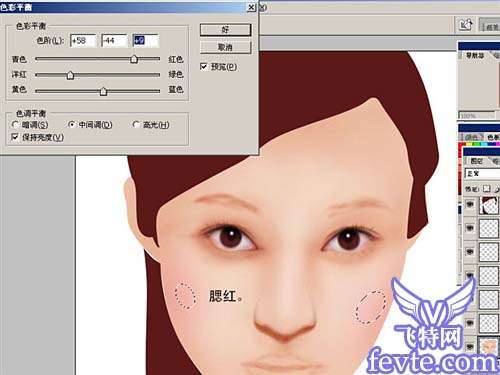
Task: Select second layer thumbnail from top
Action: [x=489, y=228]
